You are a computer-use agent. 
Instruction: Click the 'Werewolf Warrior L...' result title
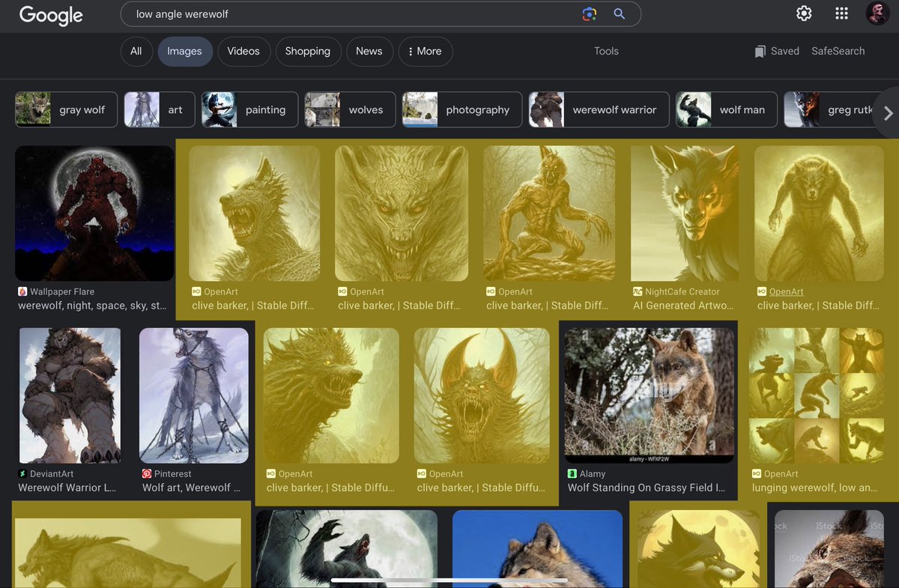pos(67,488)
